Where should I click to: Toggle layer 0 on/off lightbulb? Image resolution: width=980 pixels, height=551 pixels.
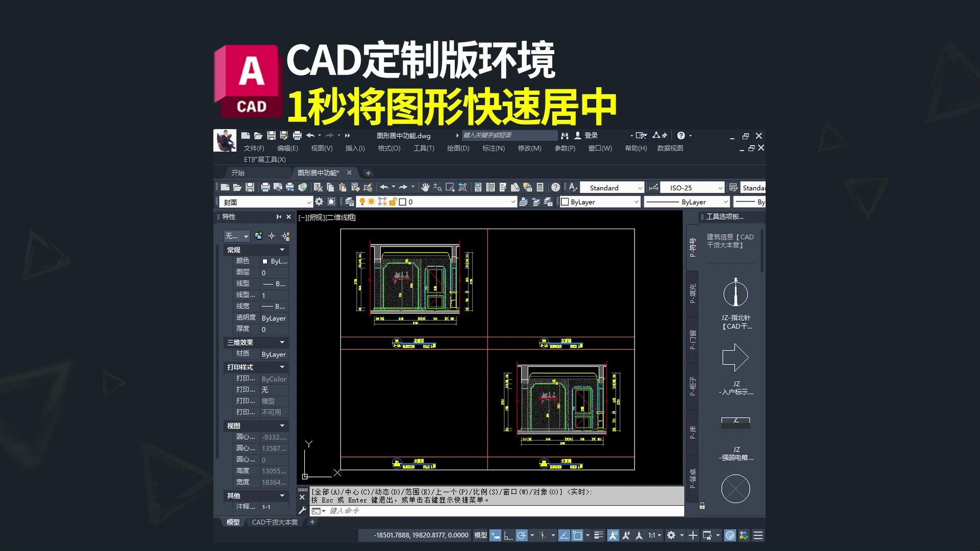(362, 202)
